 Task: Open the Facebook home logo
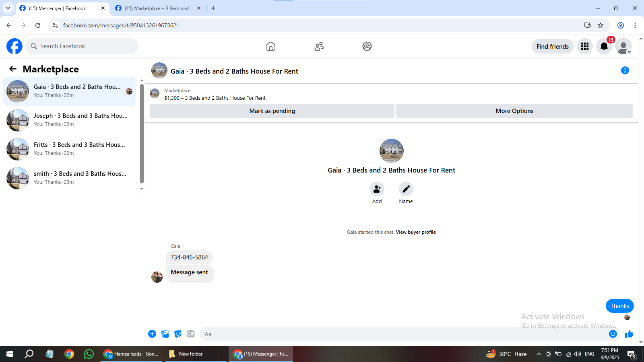pyautogui.click(x=14, y=46)
